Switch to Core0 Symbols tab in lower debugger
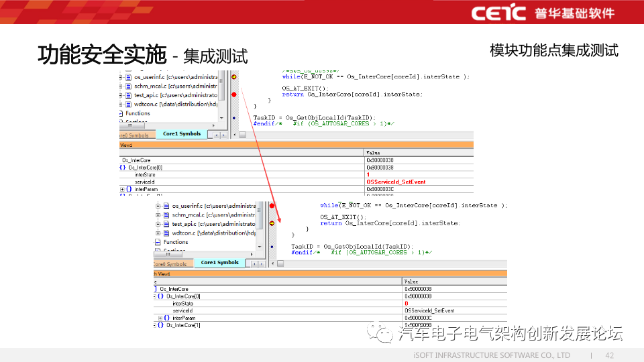This screenshot has height=362, width=644. pyautogui.click(x=173, y=264)
